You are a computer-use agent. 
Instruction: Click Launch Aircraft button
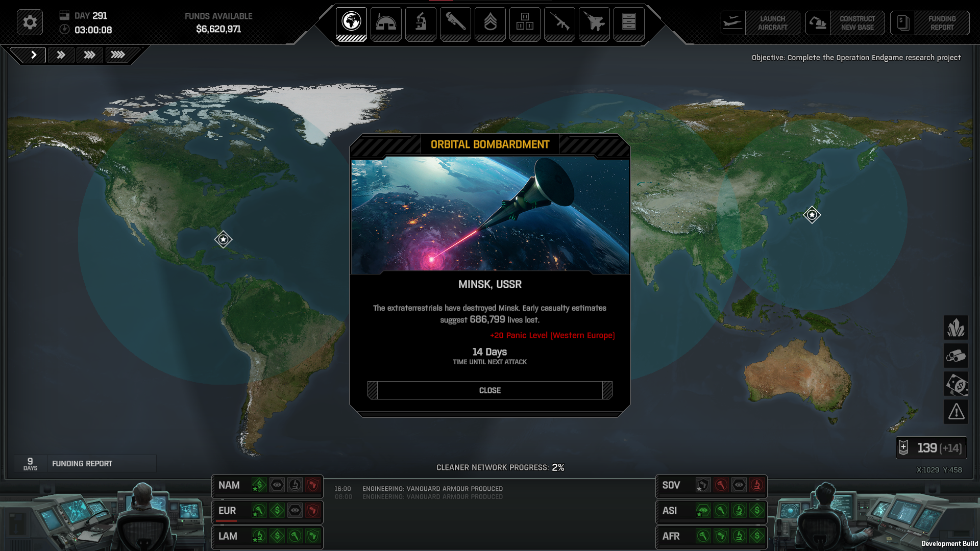pyautogui.click(x=761, y=23)
